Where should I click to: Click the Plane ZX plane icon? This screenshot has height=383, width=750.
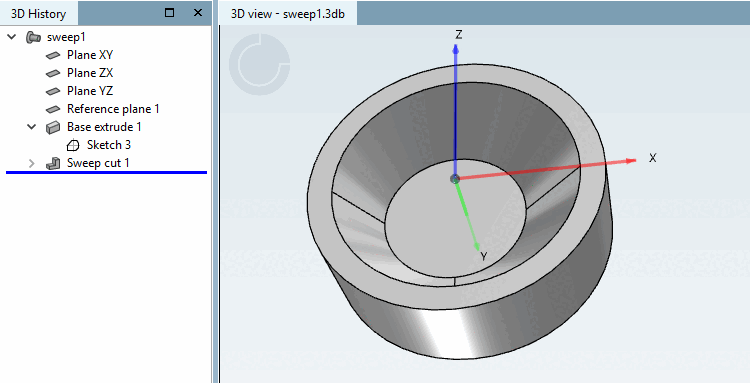click(53, 73)
